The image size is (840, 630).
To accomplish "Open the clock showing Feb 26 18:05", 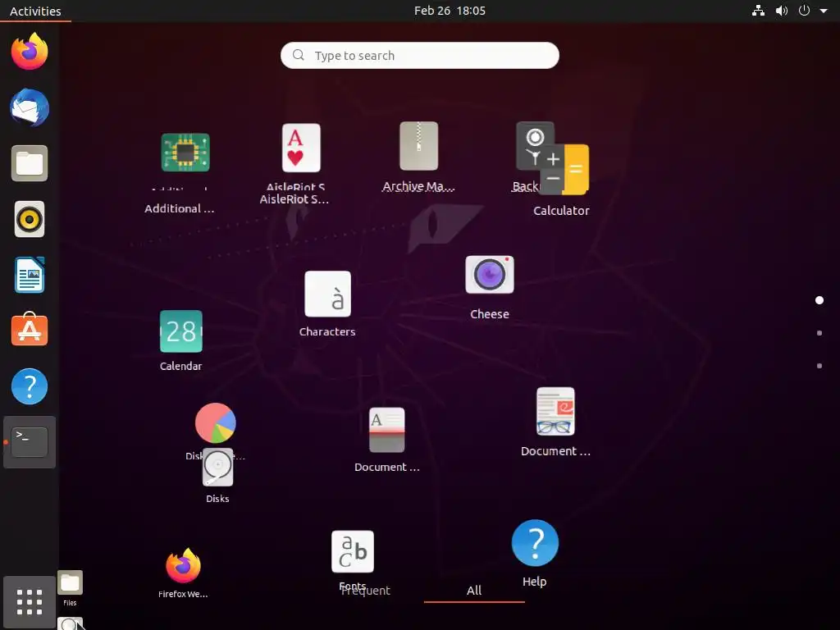I will coord(450,11).
